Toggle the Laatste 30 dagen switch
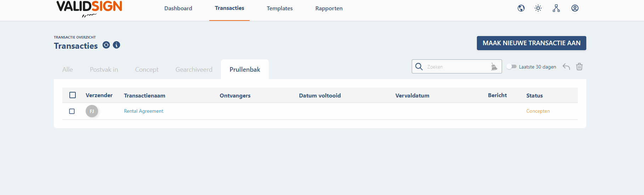 511,66
